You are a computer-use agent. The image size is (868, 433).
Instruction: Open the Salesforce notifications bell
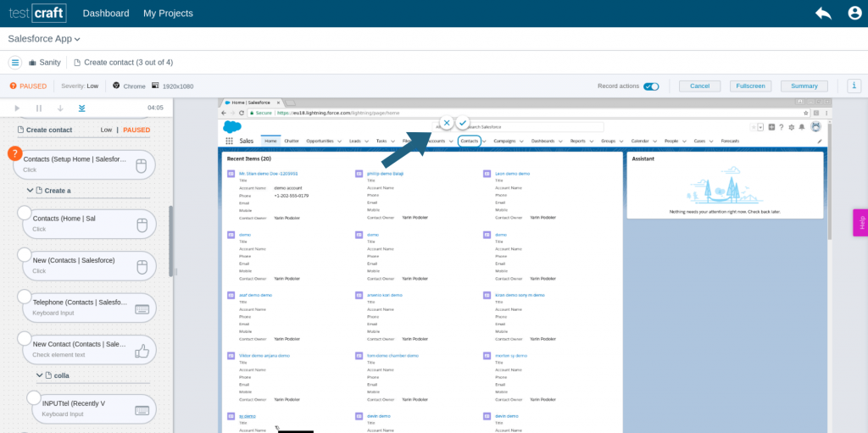(802, 127)
